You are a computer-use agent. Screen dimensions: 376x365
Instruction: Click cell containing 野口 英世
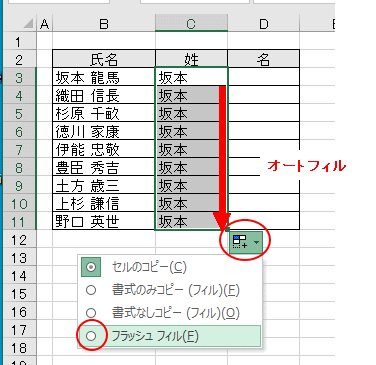point(104,221)
